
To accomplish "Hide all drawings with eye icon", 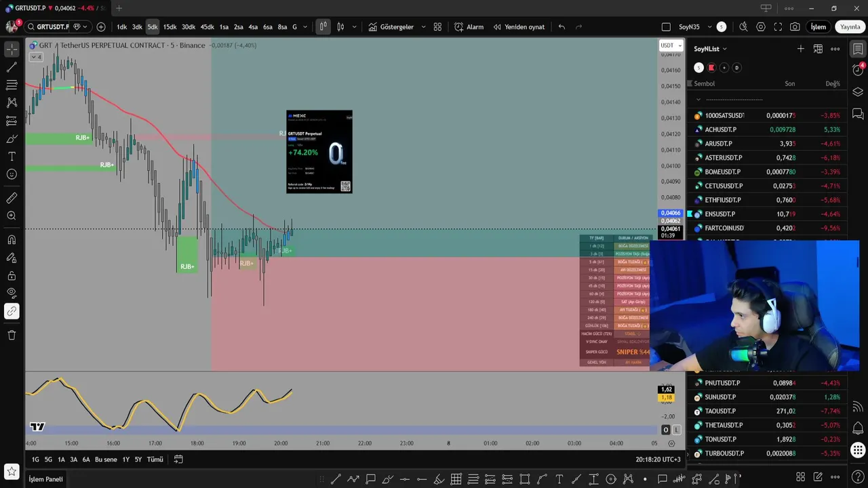I will [x=12, y=293].
